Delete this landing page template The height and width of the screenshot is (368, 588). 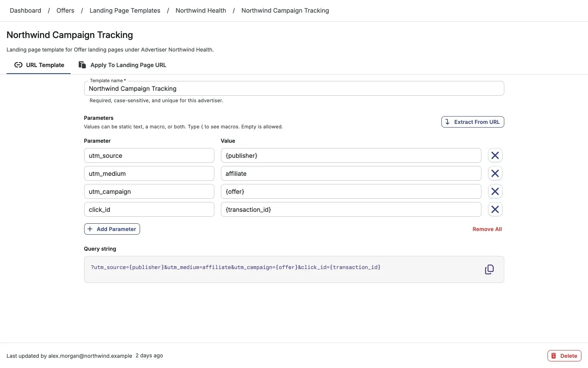tap(564, 356)
